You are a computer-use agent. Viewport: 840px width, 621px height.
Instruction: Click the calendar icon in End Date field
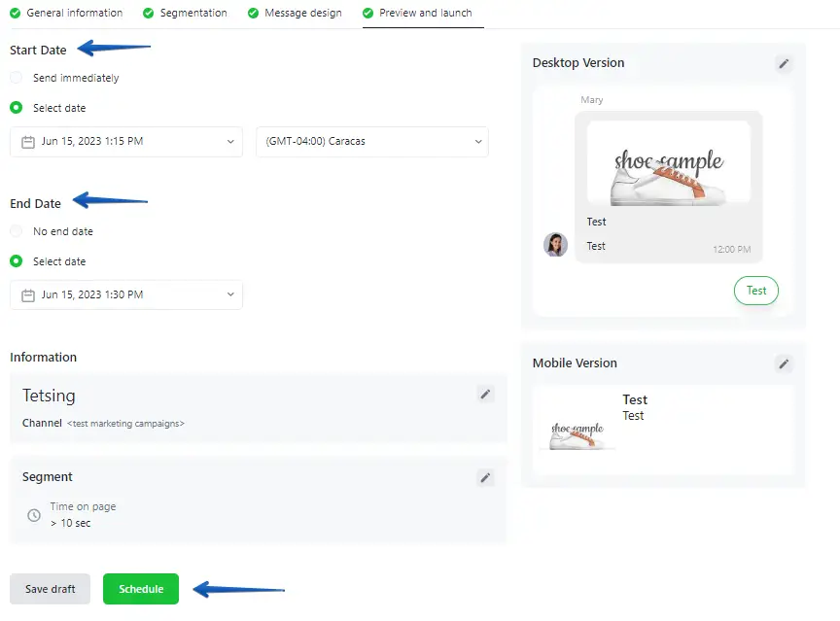tap(28, 295)
